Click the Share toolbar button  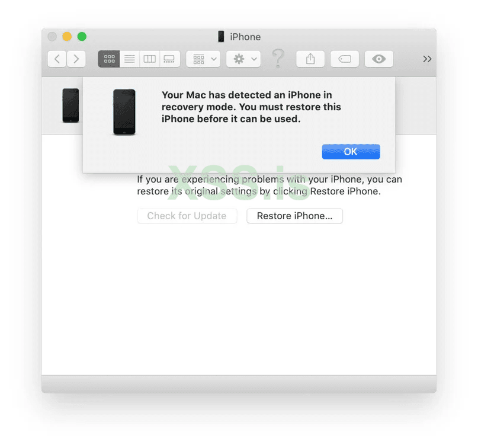pos(310,59)
